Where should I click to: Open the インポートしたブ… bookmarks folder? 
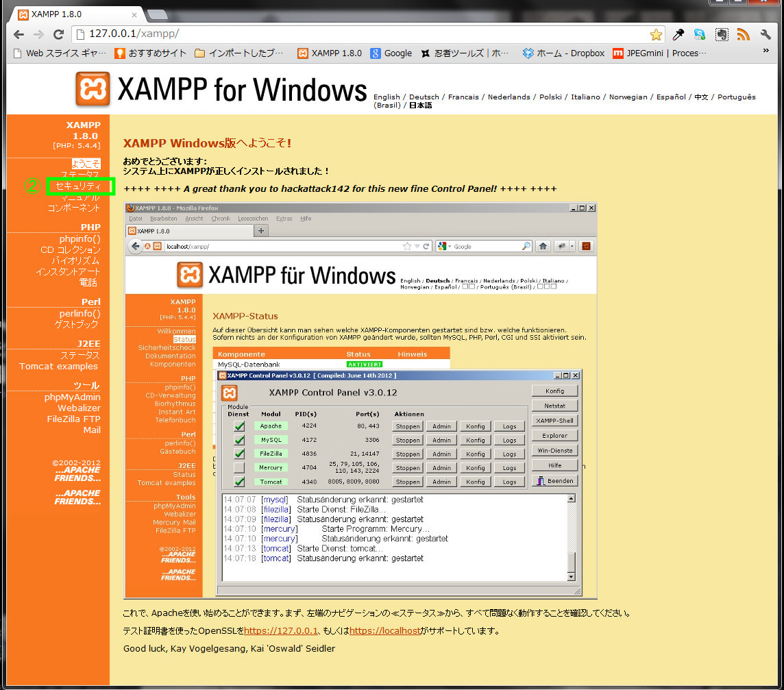click(x=238, y=53)
